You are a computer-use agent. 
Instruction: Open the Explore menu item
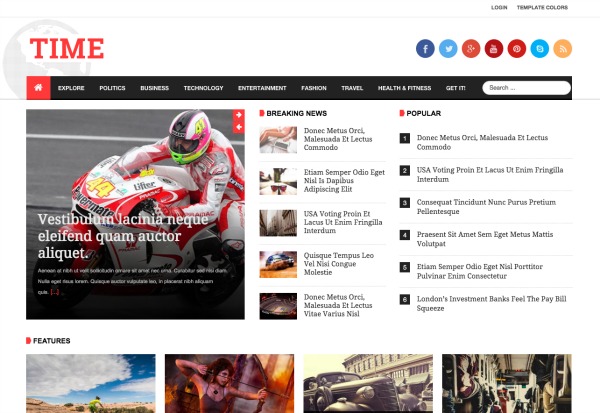[71, 88]
